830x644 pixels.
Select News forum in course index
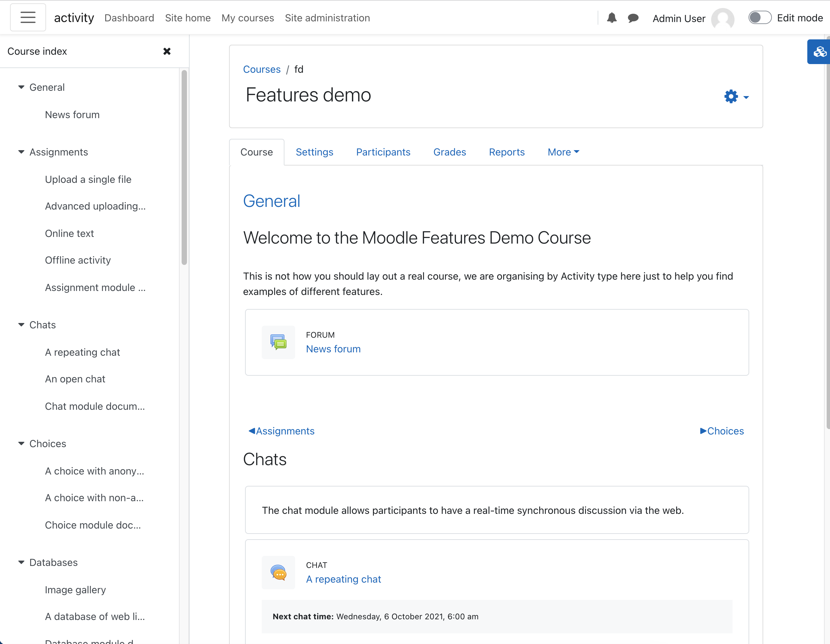pos(72,115)
